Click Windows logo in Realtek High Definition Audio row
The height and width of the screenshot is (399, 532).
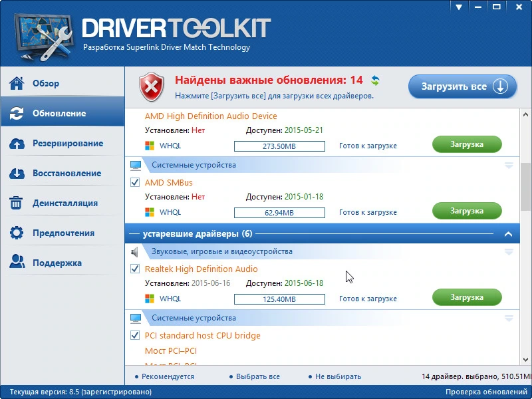pyautogui.click(x=149, y=299)
